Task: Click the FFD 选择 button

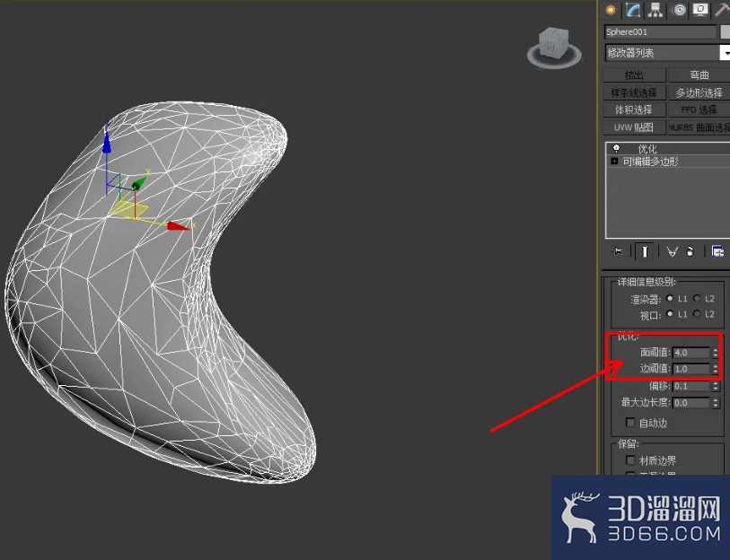Action: coord(699,109)
